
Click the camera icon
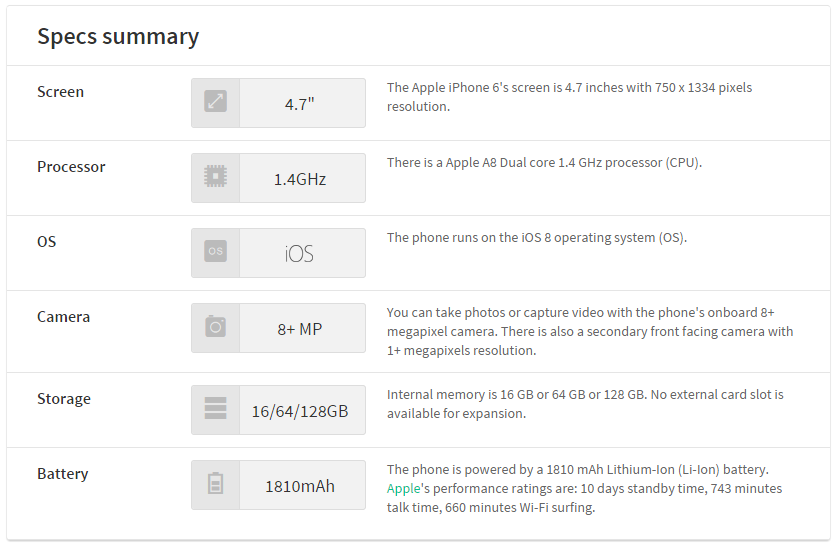[215, 327]
